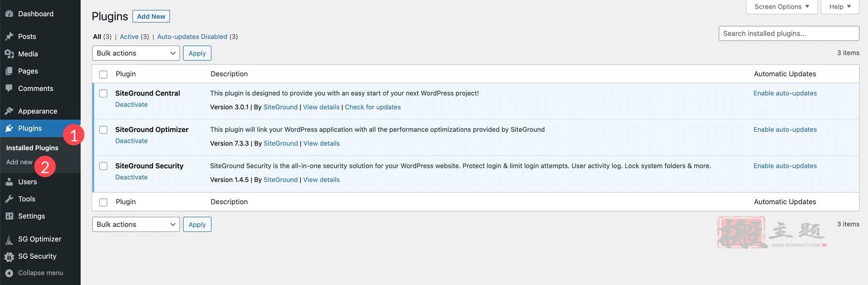Check the SiteGround Optimizer plugin checkbox
868x285 pixels.
click(x=103, y=129)
